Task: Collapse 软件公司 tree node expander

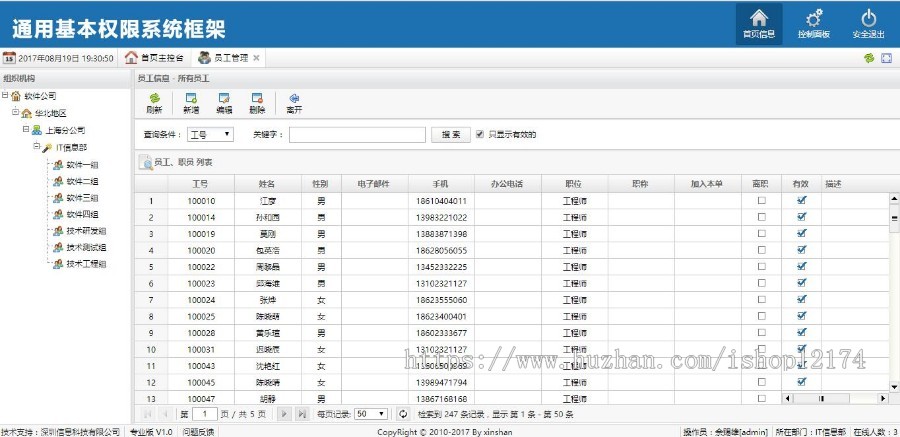Action: [x=5, y=95]
